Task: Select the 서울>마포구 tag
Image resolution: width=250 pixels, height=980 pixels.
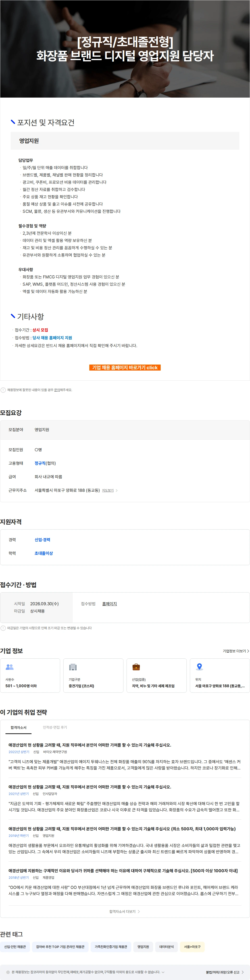Action: [192, 947]
